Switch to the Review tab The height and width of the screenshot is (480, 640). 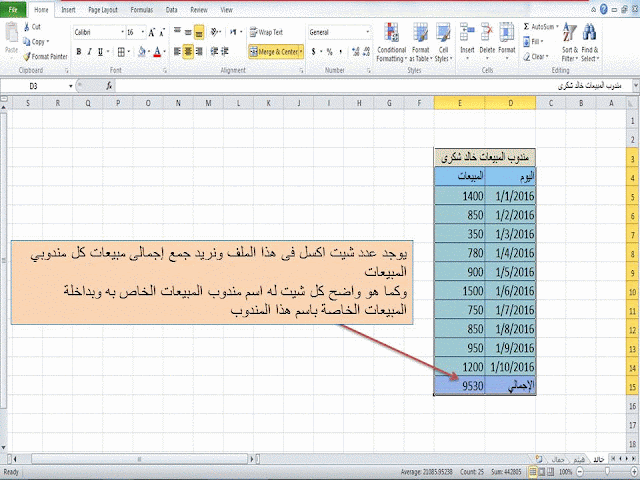(199, 10)
